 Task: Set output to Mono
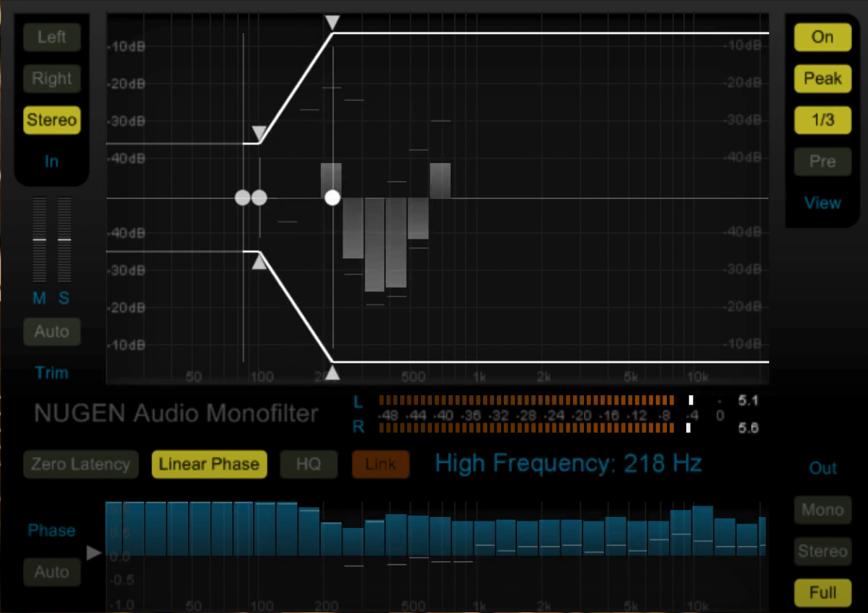click(x=823, y=510)
